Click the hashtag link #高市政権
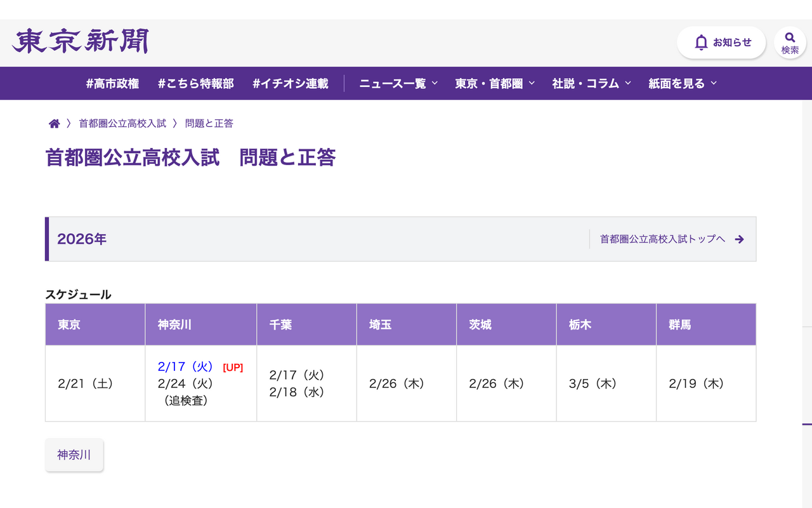Image resolution: width=812 pixels, height=508 pixels. tap(112, 83)
